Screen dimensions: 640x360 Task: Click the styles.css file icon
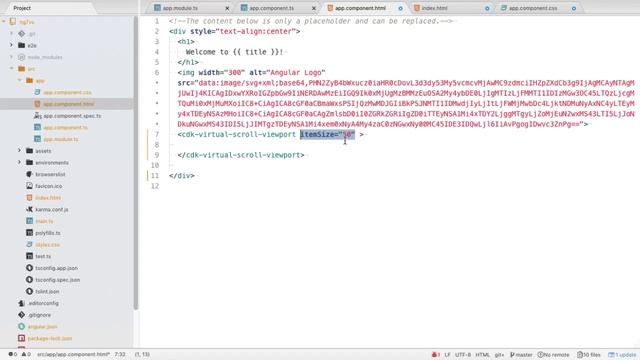point(29,244)
